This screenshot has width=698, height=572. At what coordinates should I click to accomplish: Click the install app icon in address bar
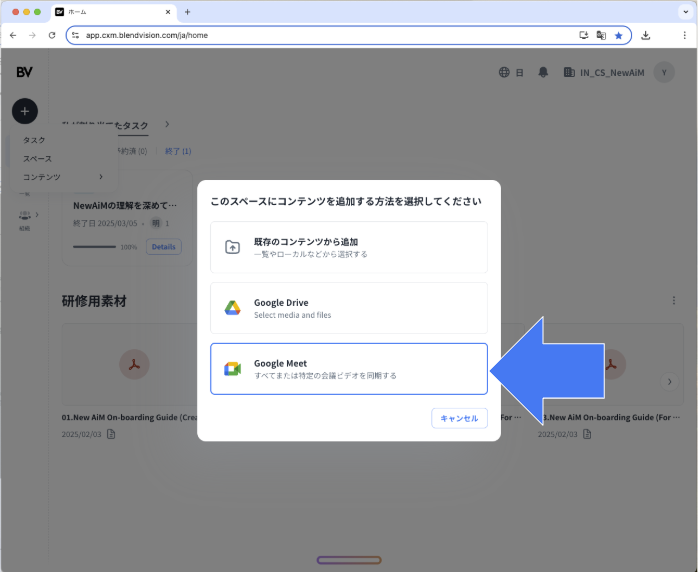584,35
